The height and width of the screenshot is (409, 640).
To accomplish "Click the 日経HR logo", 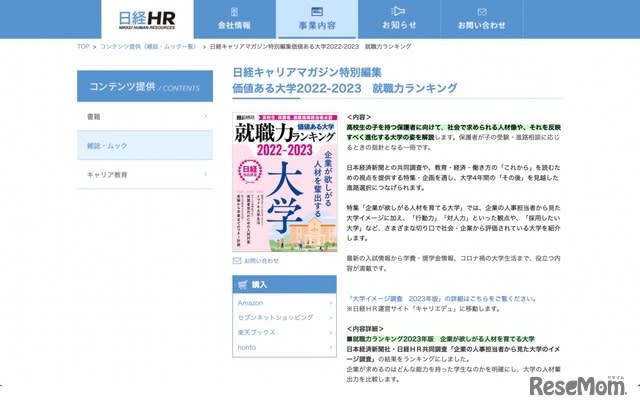I will coord(147,20).
